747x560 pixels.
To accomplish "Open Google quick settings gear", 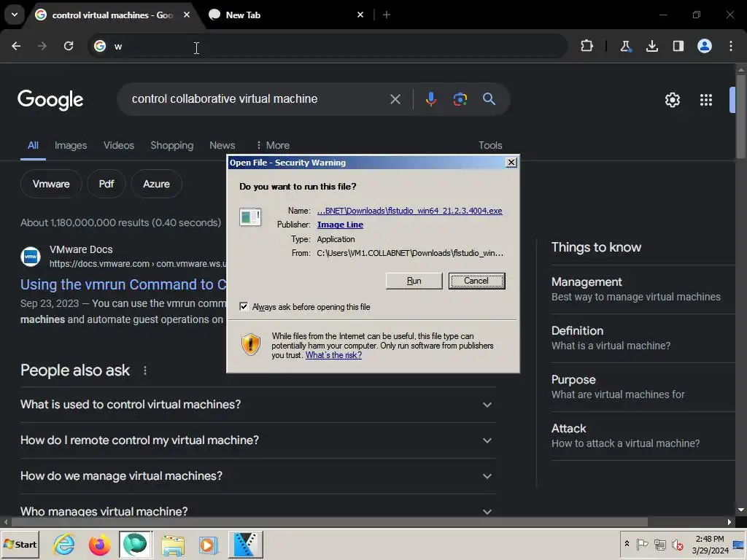I will [672, 100].
